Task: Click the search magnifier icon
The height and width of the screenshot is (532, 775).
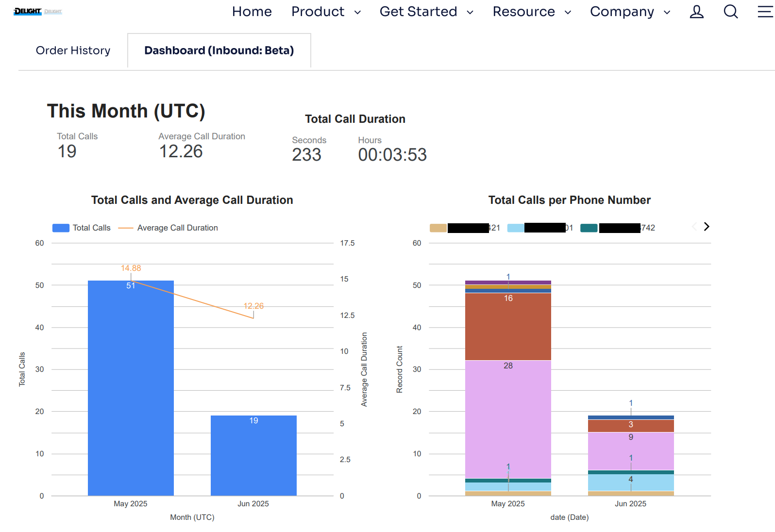Action: point(730,12)
